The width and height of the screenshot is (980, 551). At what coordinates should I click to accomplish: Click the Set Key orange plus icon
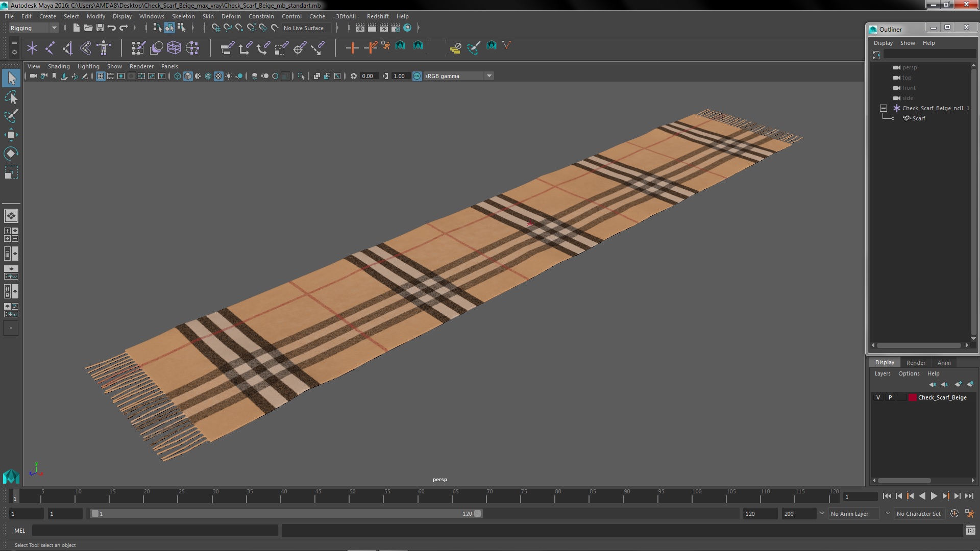[x=352, y=48]
